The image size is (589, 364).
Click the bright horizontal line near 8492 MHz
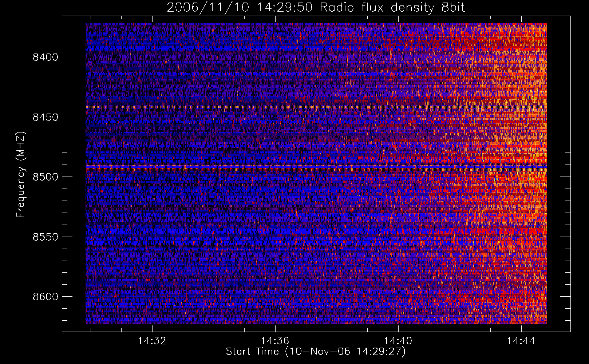[316, 166]
